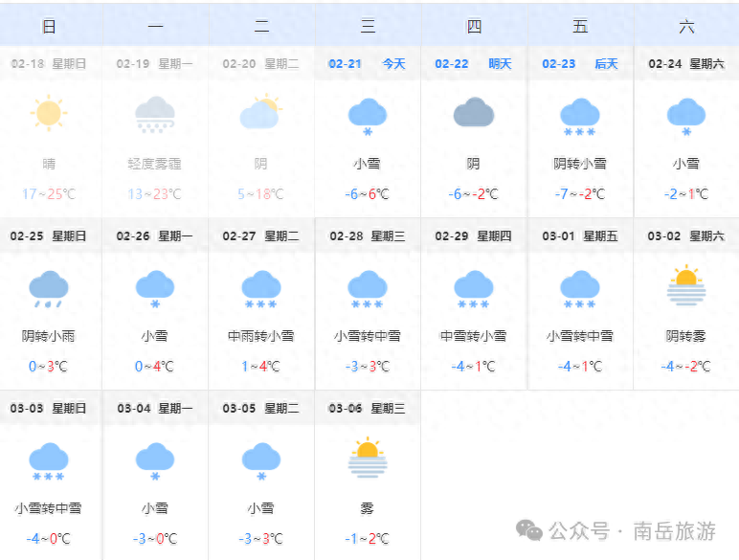Viewport: 739px width, 560px height.
Task: Click the snow icon for 03-03
Action: click(49, 461)
